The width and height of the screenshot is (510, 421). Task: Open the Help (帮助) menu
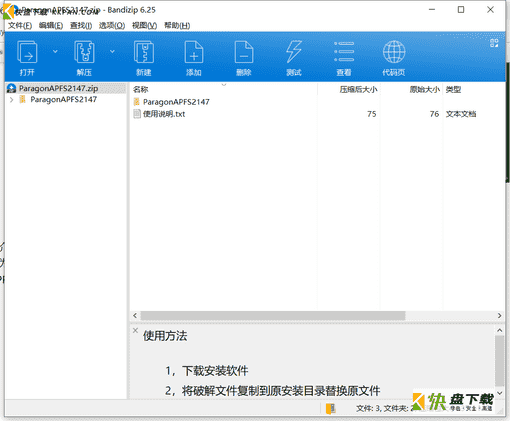[177, 26]
